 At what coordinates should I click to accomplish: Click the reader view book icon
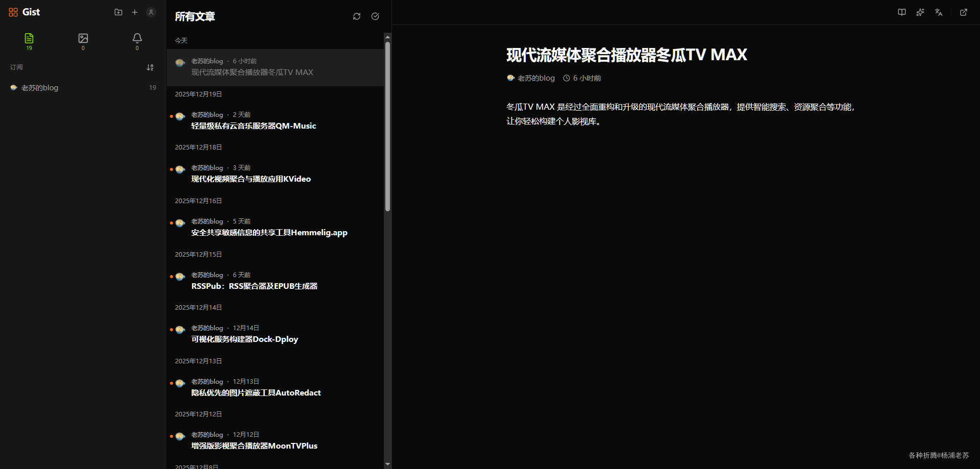coord(902,12)
